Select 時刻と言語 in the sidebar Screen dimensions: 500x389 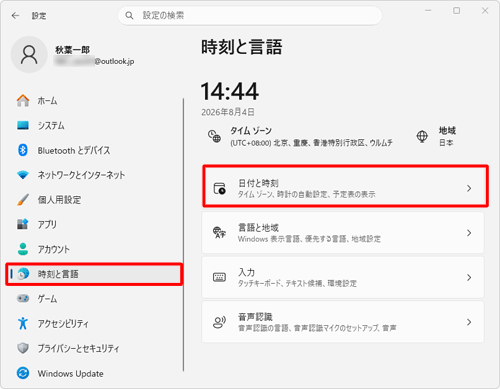click(94, 274)
